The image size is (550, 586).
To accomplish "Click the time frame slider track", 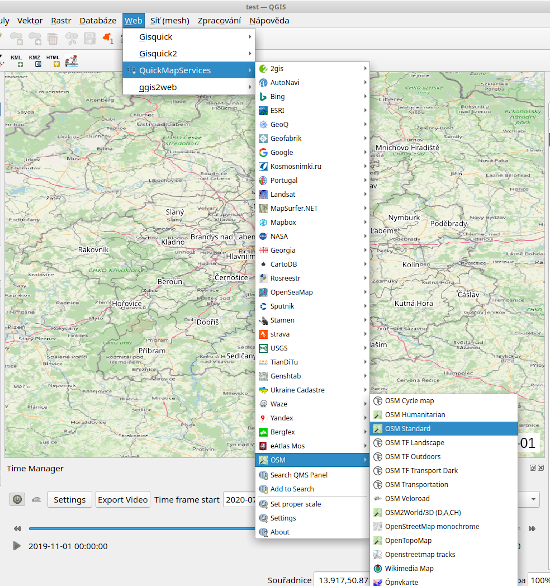I will [x=142, y=528].
